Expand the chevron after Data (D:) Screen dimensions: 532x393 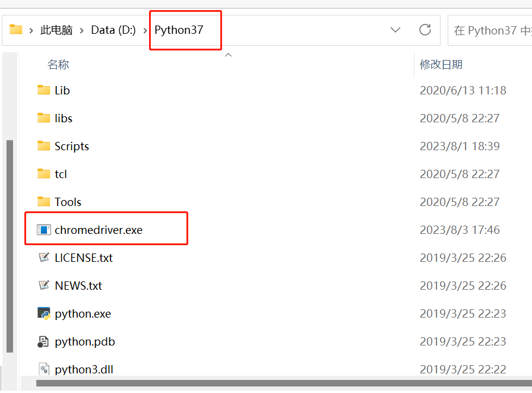(145, 30)
